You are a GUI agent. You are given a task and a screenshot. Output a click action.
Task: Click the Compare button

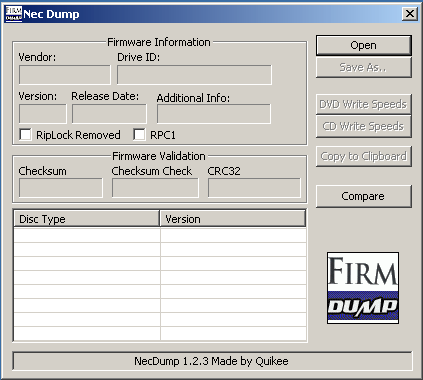tap(364, 196)
